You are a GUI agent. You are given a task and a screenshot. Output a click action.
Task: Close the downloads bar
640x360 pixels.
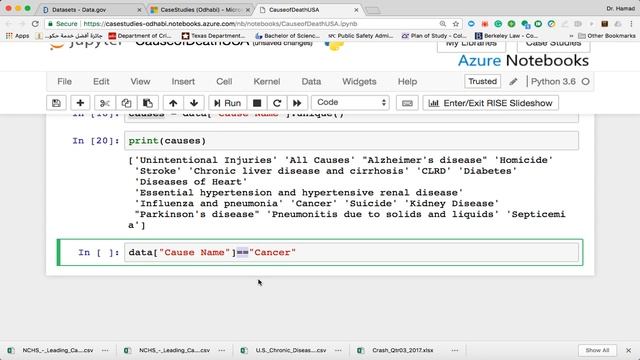[629, 350]
